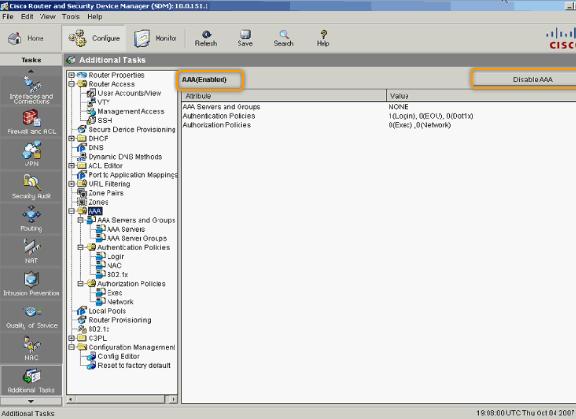This screenshot has width=576, height=419.
Task: Click the tasks panel scroll-down arrow
Action: 31,401
